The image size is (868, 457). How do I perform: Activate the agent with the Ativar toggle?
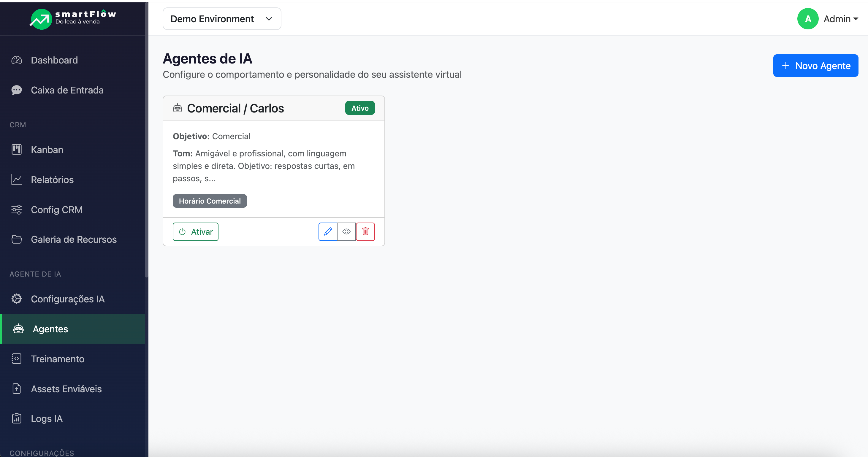pyautogui.click(x=195, y=232)
